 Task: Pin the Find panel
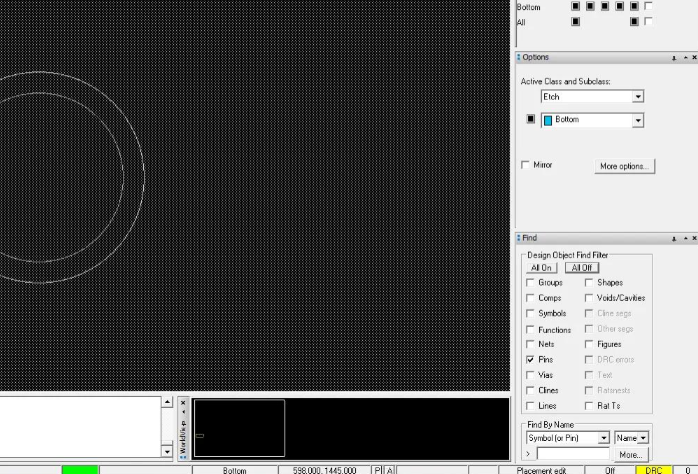pos(674,238)
